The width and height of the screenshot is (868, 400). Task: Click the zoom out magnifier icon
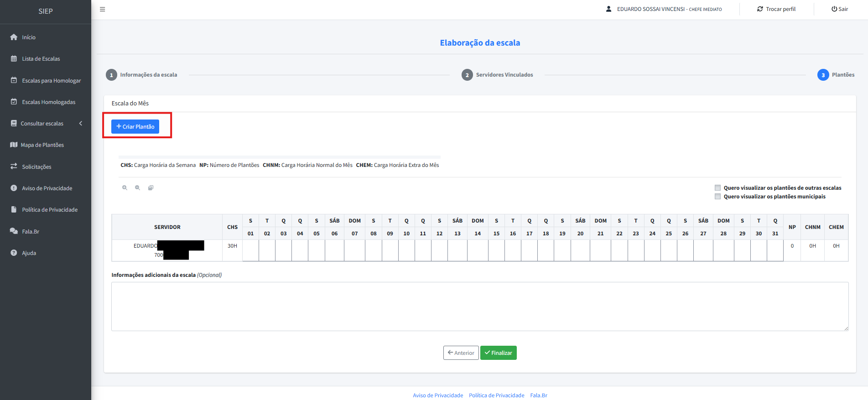[x=137, y=188]
